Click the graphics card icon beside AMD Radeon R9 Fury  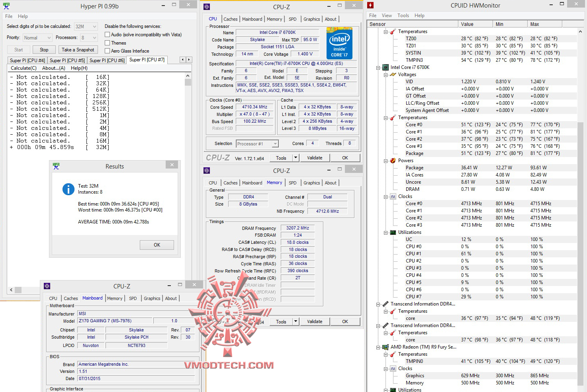point(385,347)
